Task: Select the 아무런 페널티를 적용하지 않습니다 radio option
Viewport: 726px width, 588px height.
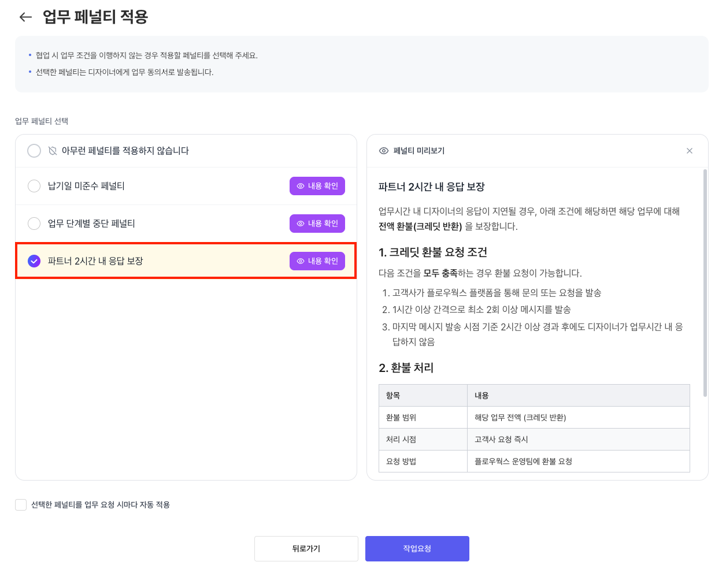Action: pyautogui.click(x=34, y=150)
